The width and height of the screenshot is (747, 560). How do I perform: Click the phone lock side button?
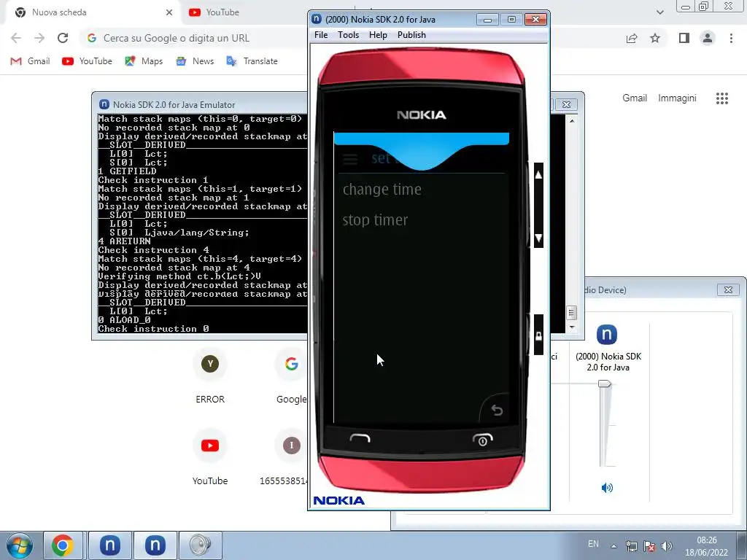(538, 335)
